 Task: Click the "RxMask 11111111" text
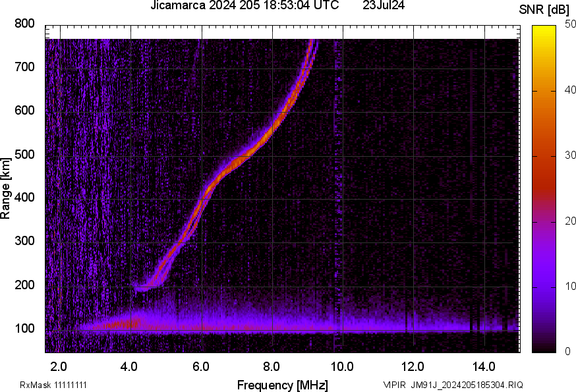click(x=53, y=385)
